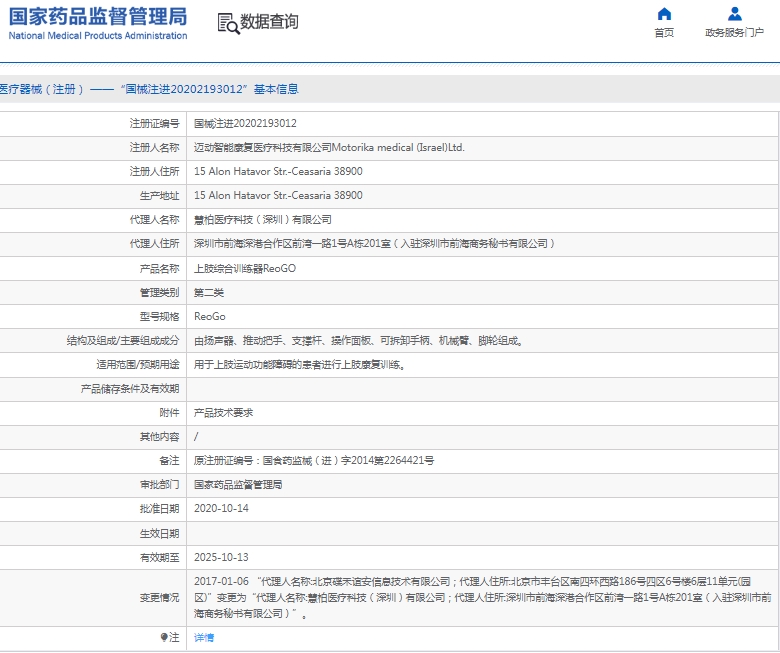Click change record 2017-01-06 text
Viewport: 780px width, 653px height.
(482, 597)
